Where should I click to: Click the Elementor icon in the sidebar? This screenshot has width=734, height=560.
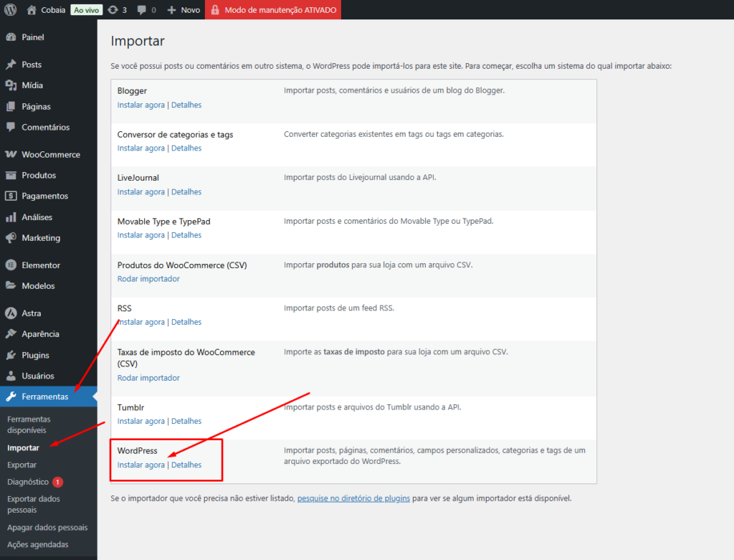tap(12, 265)
